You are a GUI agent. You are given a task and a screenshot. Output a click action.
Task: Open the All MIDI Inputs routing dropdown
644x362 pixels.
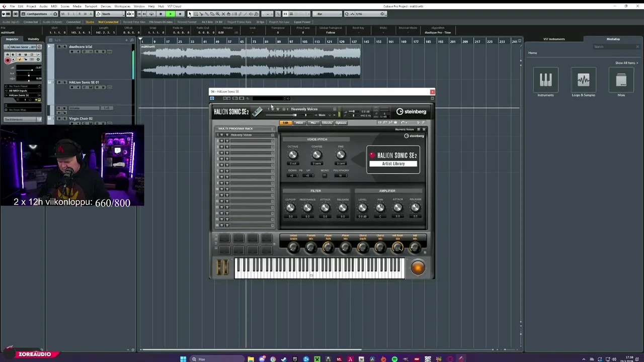pos(23,91)
